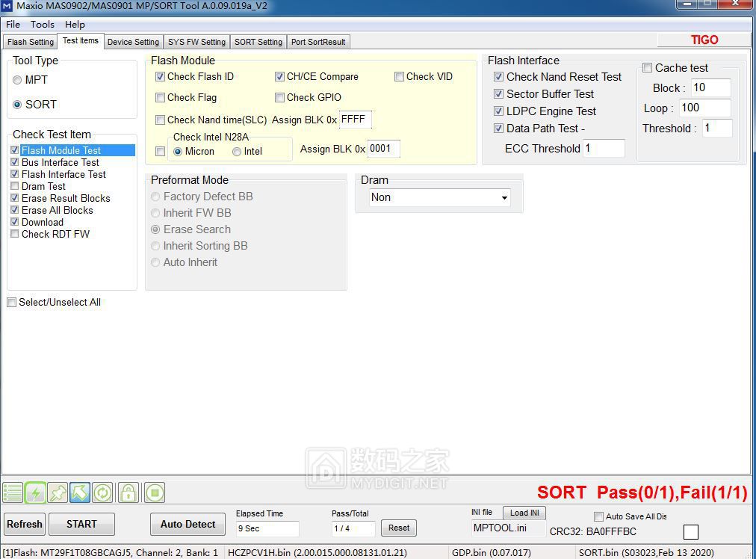756x559 pixels.
Task: Enable the Check VID checkbox
Action: pyautogui.click(x=400, y=76)
